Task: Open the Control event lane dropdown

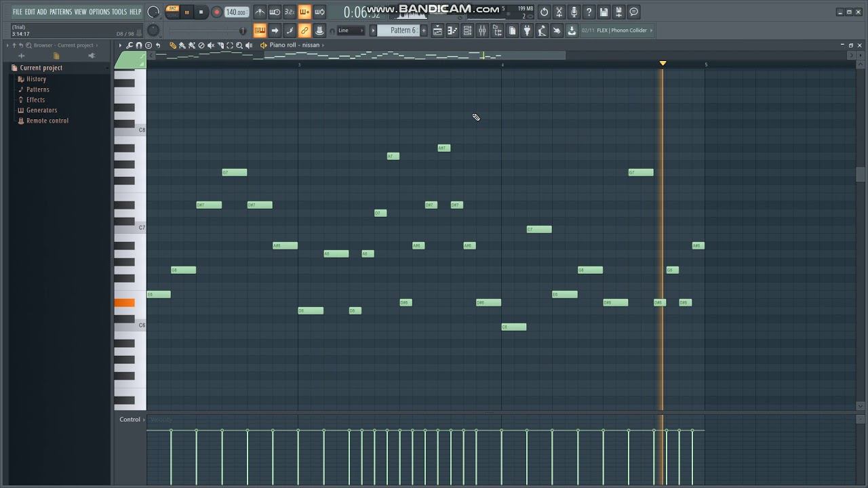Action: [x=132, y=420]
